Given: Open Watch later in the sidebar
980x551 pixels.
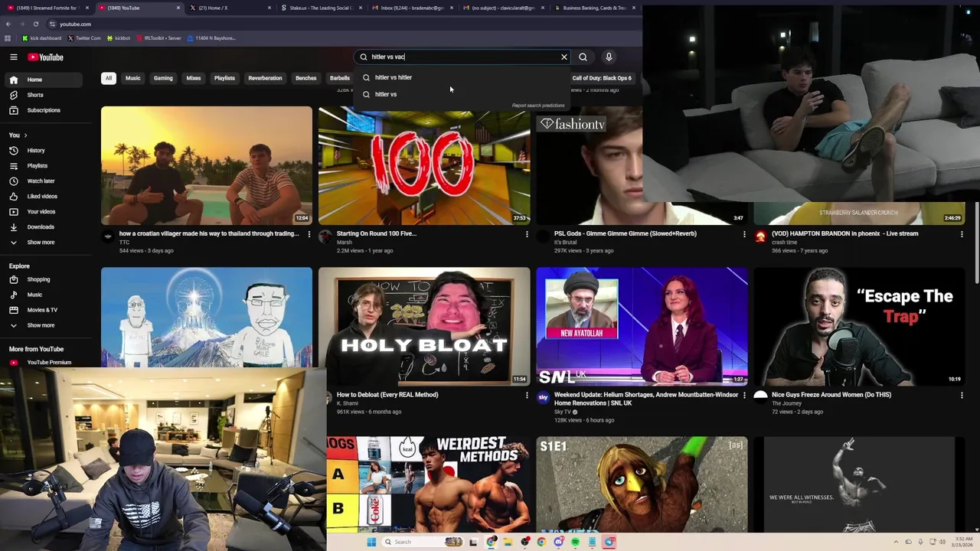Looking at the screenshot, I should (x=44, y=181).
